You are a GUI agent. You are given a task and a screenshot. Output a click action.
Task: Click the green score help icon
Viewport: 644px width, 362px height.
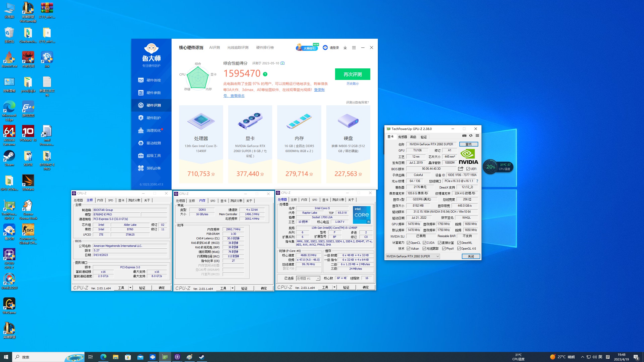[265, 74]
